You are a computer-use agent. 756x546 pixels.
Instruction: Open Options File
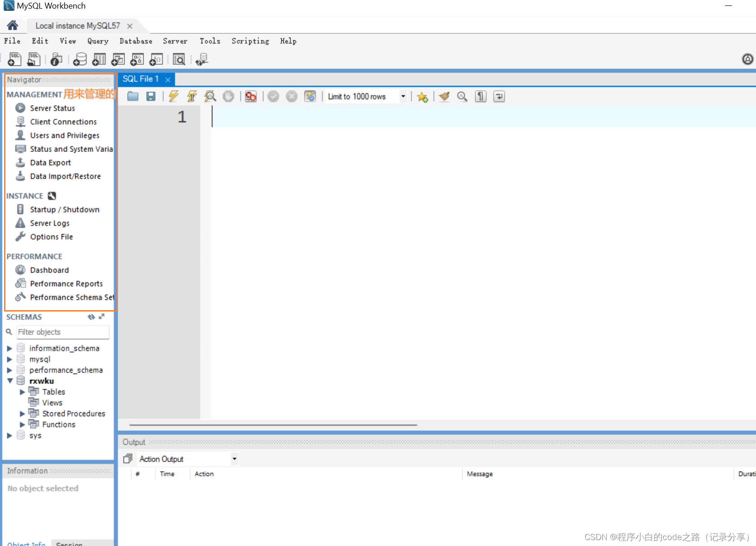[52, 237]
